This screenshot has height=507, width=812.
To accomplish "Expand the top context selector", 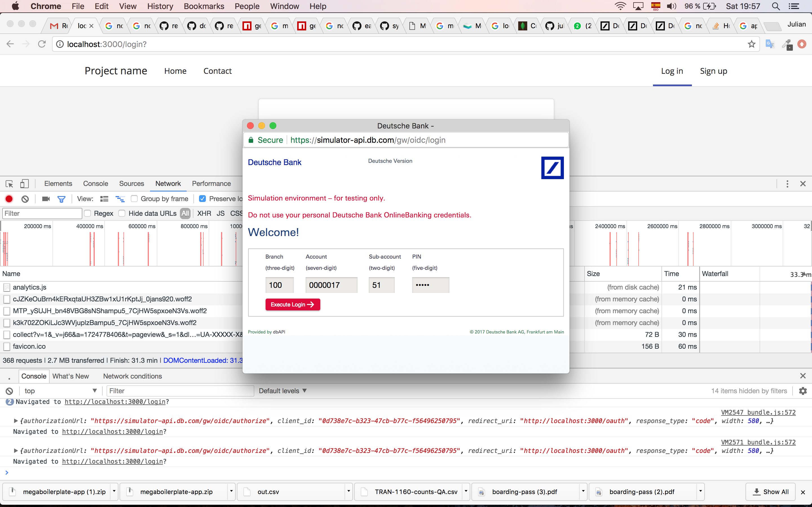I will pos(60,391).
